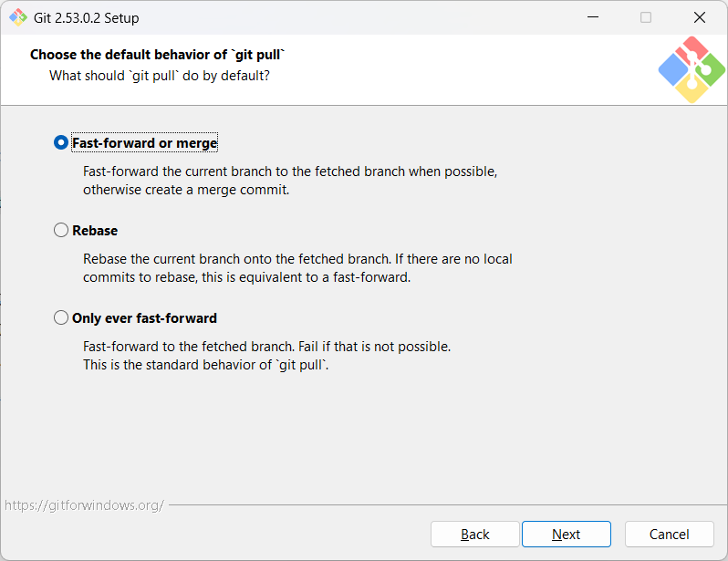Select the Fast-forward or merge radio button
The image size is (728, 561).
click(61, 142)
